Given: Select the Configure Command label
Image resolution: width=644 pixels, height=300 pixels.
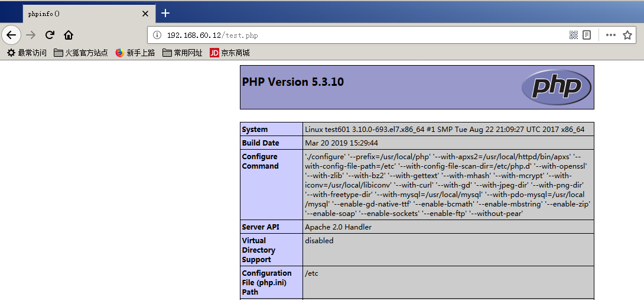Looking at the screenshot, I should pos(261,162).
